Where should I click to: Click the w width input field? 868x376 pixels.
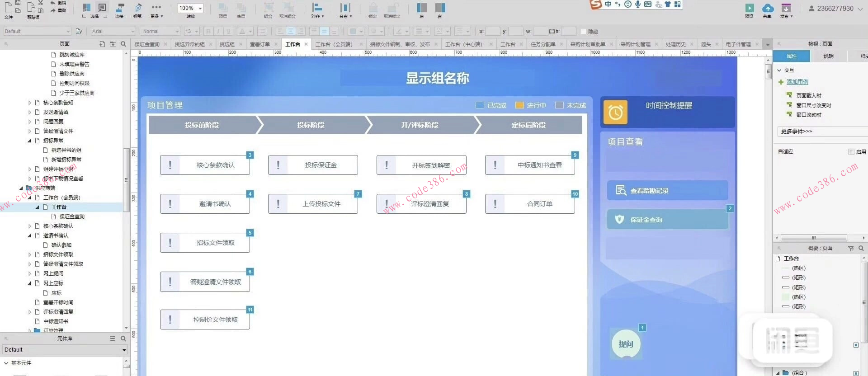tap(540, 31)
